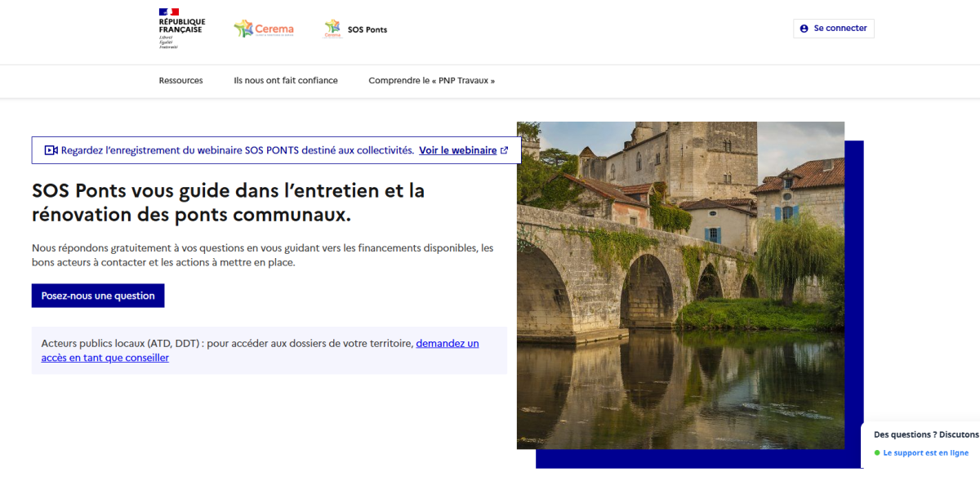Click the main SOS Ponts vous guide heading
Viewport: 980px width, 481px height.
[x=228, y=203]
